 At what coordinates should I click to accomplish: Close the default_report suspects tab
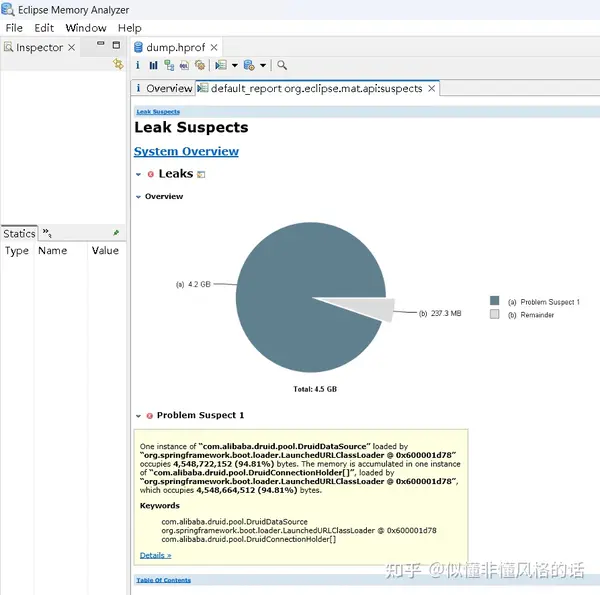tap(432, 88)
